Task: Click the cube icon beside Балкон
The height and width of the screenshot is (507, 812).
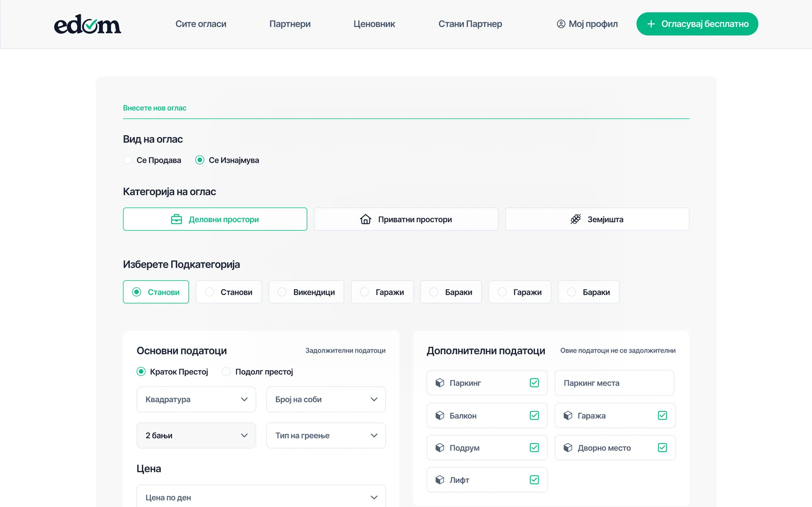Action: pyautogui.click(x=440, y=415)
